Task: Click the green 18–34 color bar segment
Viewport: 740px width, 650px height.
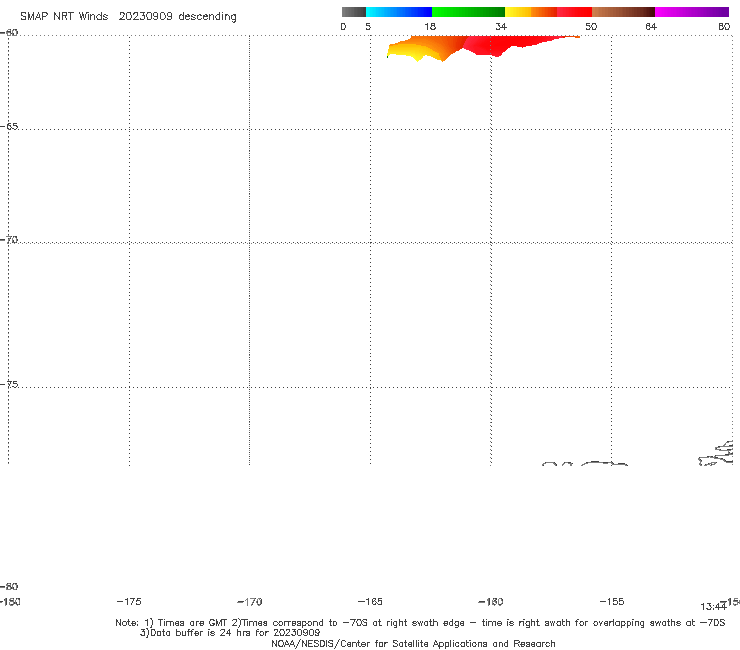Action: 468,12
